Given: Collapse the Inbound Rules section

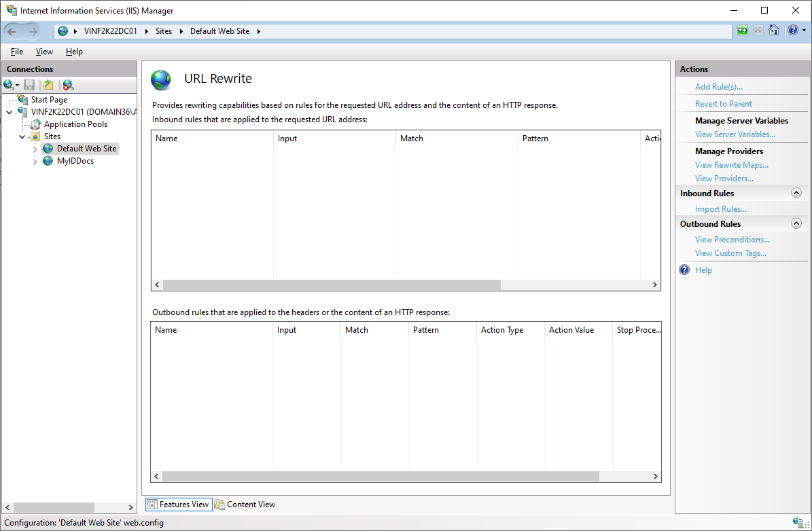Looking at the screenshot, I should [796, 193].
